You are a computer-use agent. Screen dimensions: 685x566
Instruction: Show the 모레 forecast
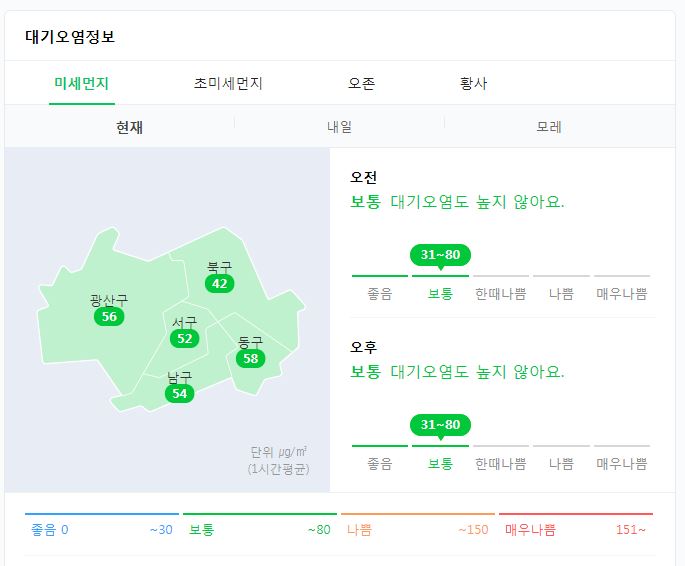pos(549,127)
